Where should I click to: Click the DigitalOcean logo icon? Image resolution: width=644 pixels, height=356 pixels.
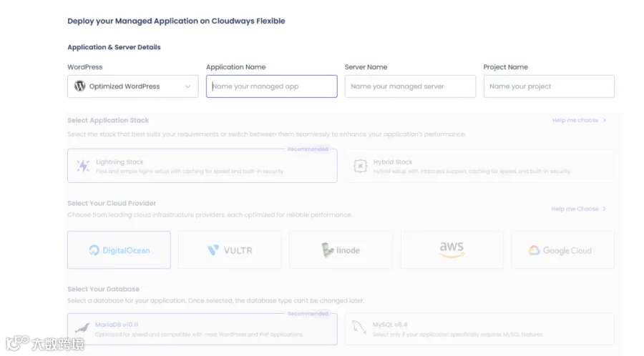(94, 250)
